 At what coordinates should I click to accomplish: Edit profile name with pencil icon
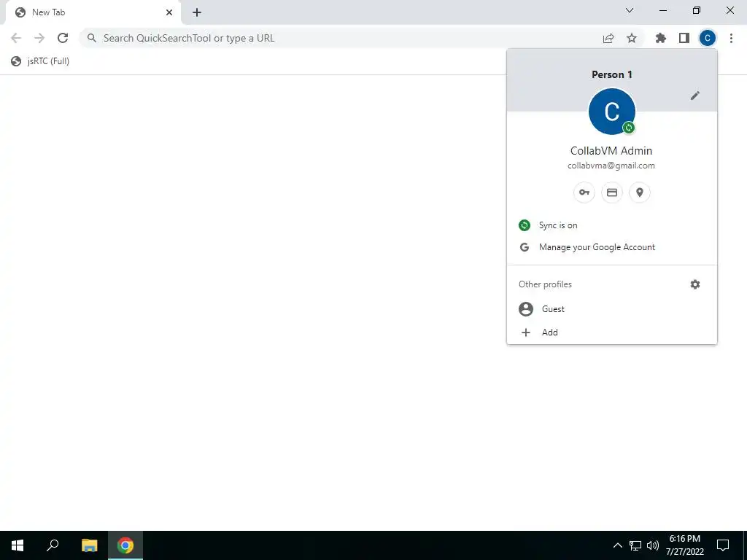(695, 96)
